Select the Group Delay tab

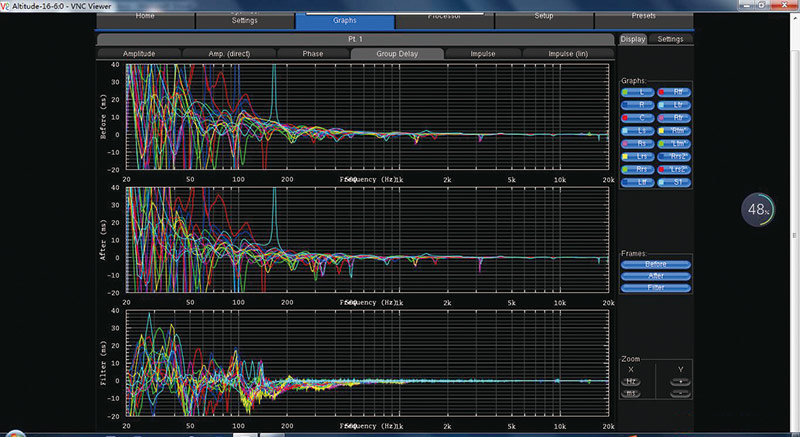pyautogui.click(x=397, y=54)
